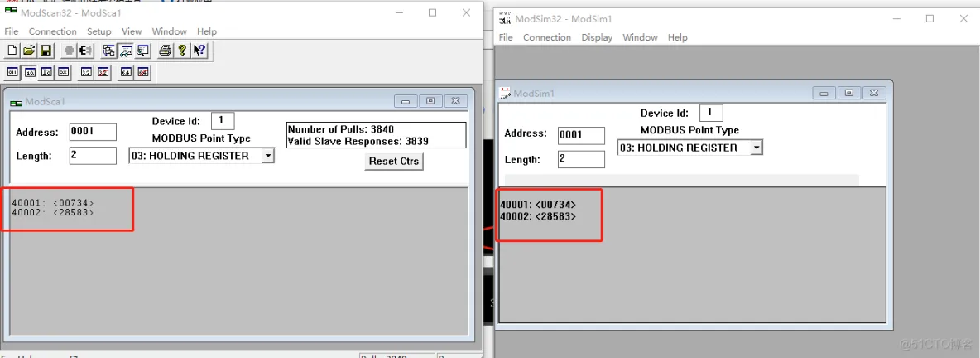Open the ModScan32 Help menu

(x=207, y=31)
